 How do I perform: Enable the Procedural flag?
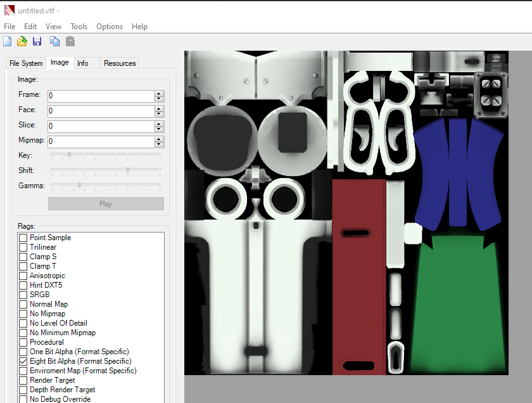pos(23,342)
